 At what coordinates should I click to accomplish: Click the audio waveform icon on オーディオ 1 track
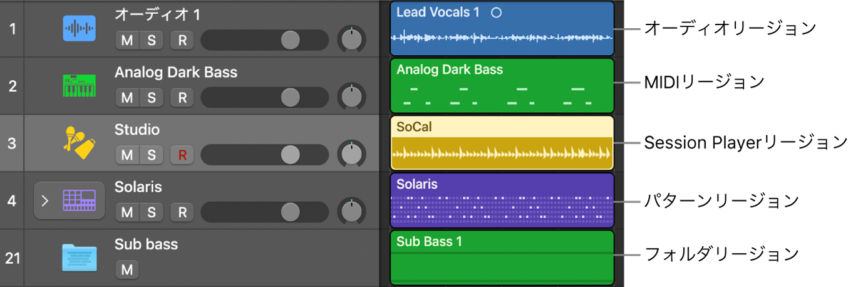pyautogui.click(x=80, y=29)
